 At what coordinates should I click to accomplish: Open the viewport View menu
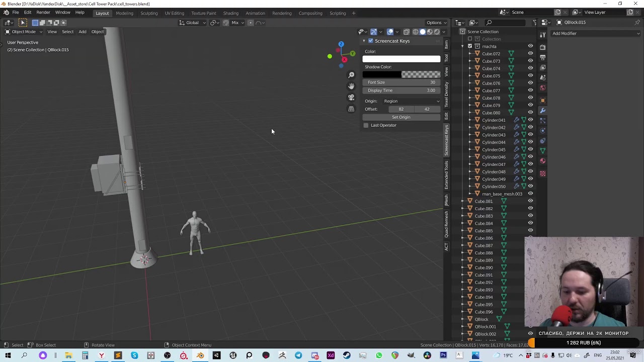pos(52,32)
